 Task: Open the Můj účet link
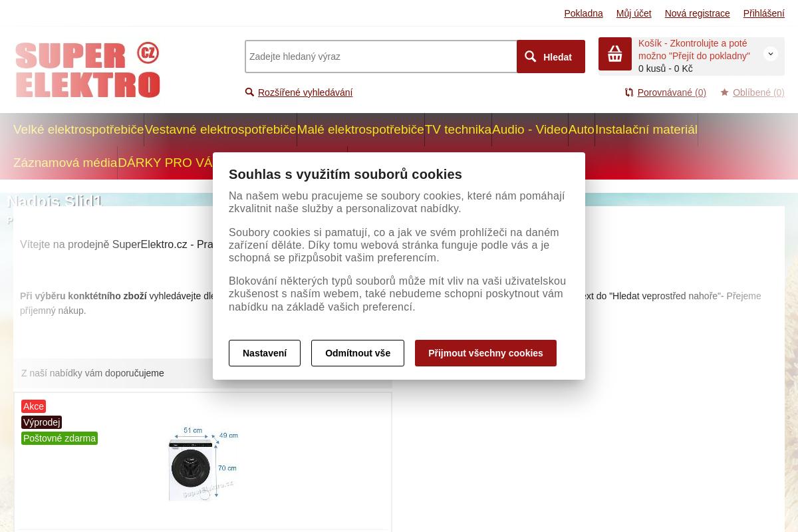point(634,13)
